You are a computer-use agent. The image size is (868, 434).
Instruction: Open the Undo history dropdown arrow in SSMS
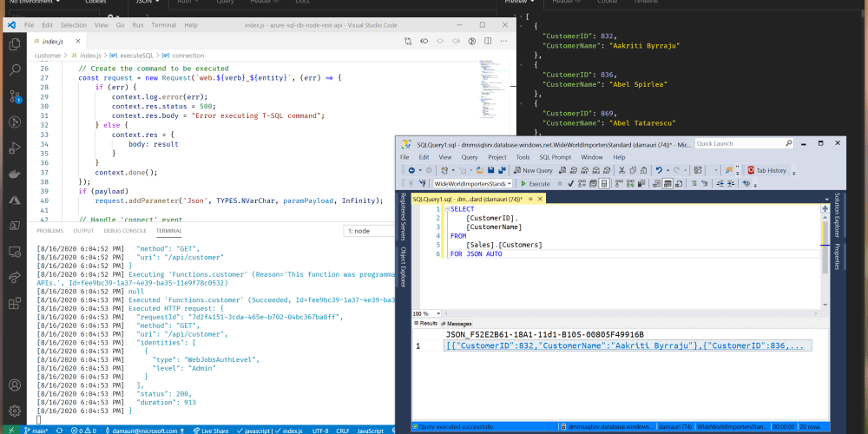(x=668, y=170)
